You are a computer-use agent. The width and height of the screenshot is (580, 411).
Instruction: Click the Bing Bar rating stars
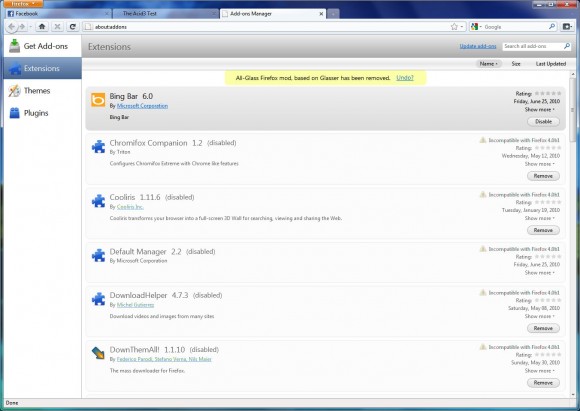coord(548,94)
